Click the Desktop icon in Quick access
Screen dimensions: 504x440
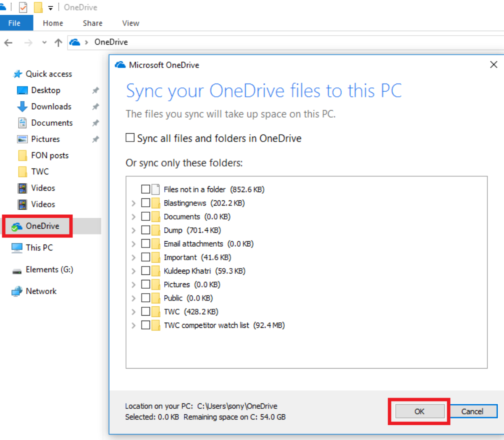[22, 90]
